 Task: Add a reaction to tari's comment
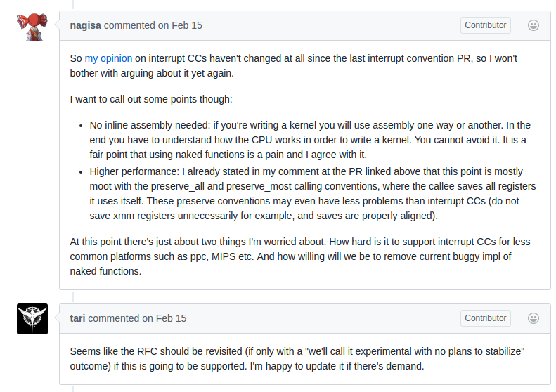click(x=530, y=318)
